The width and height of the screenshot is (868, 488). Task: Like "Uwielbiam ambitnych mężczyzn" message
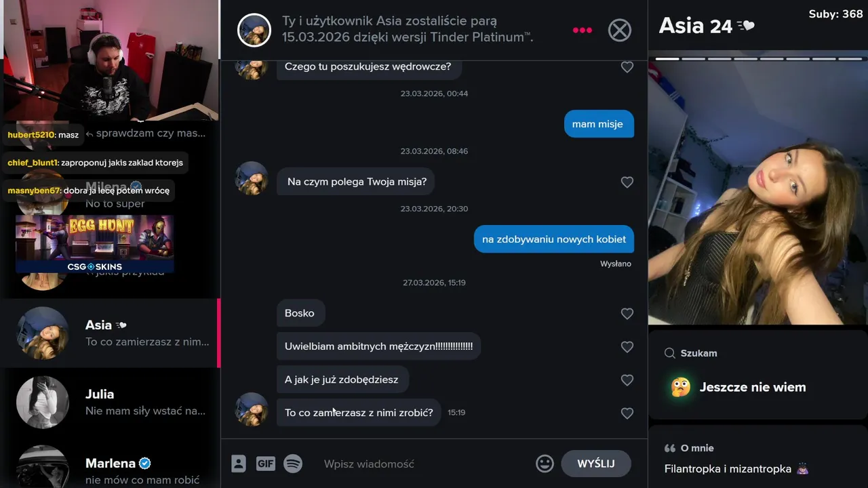(627, 347)
